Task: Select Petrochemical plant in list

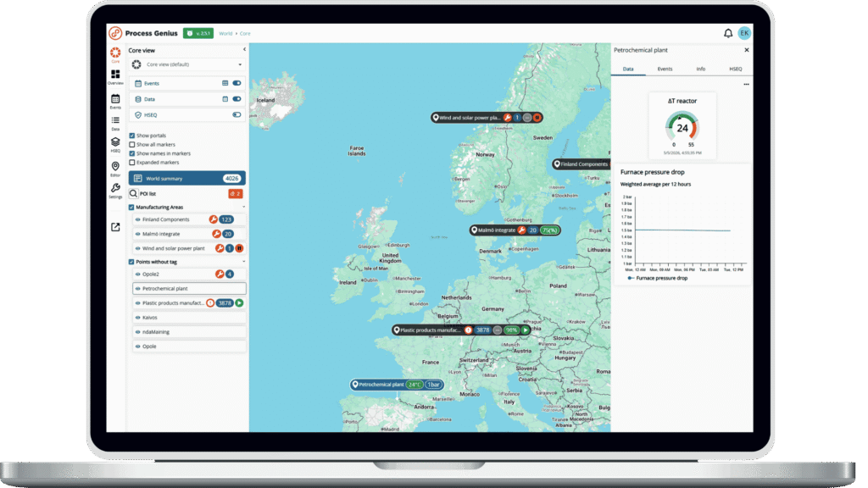Action: [x=189, y=288]
